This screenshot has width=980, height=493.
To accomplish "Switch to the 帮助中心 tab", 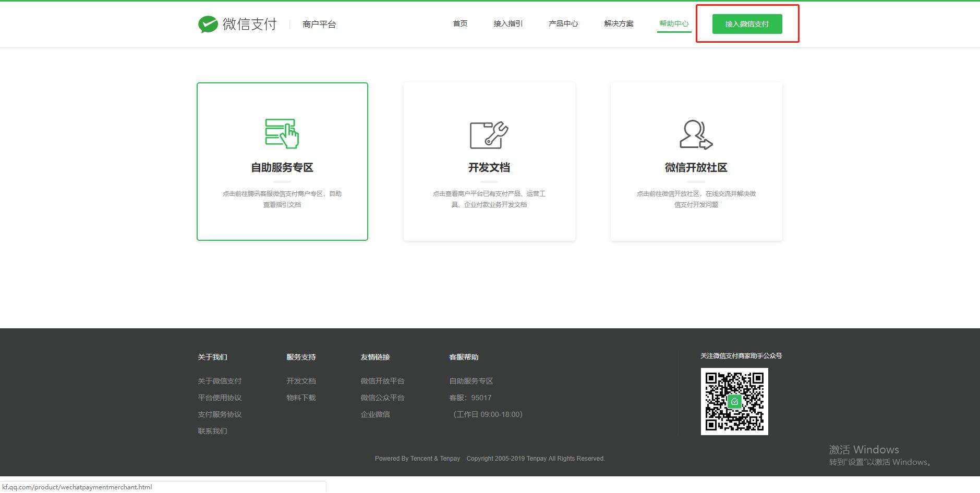I will (x=674, y=23).
